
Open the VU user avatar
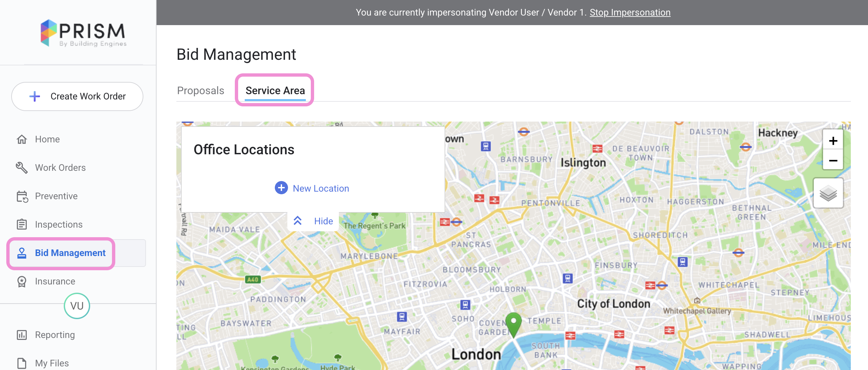pos(77,306)
